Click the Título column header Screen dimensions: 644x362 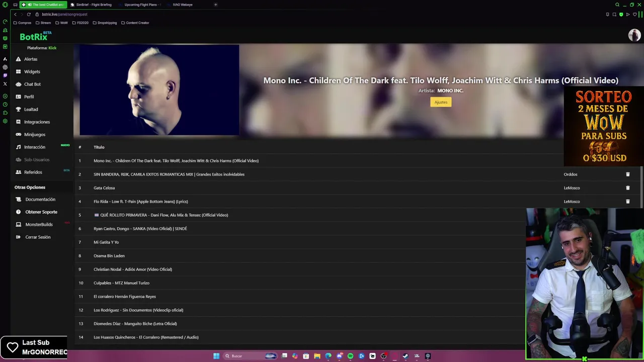99,147
